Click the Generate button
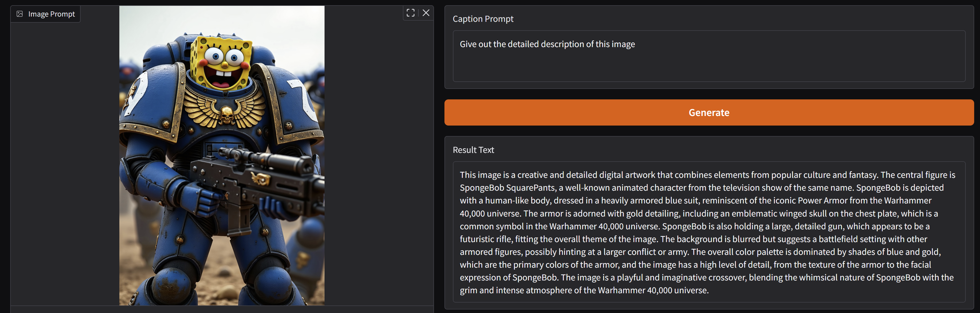 [x=708, y=112]
